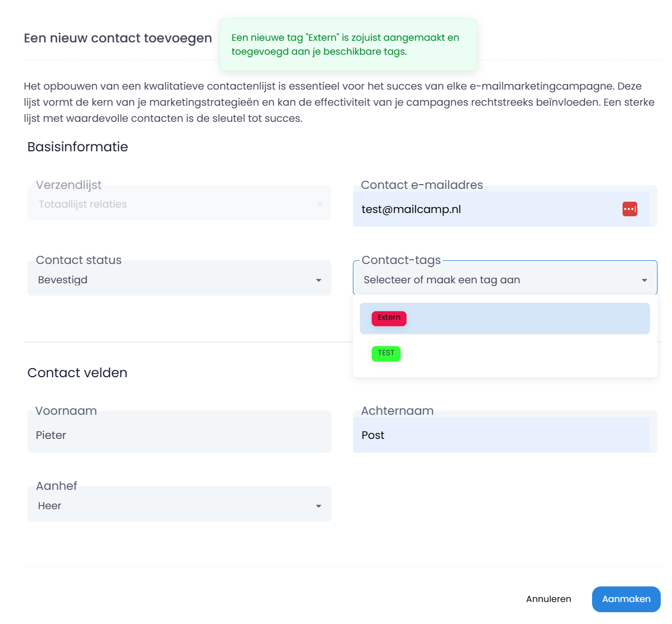Expand the Contact status dropdown arrow
The width and height of the screenshot is (672, 624).
tap(319, 280)
